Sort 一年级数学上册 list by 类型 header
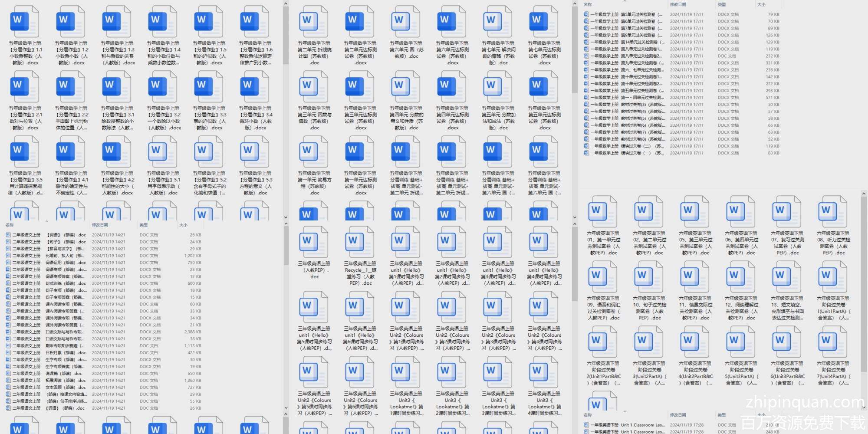The height and width of the screenshot is (434, 868). 722,4
